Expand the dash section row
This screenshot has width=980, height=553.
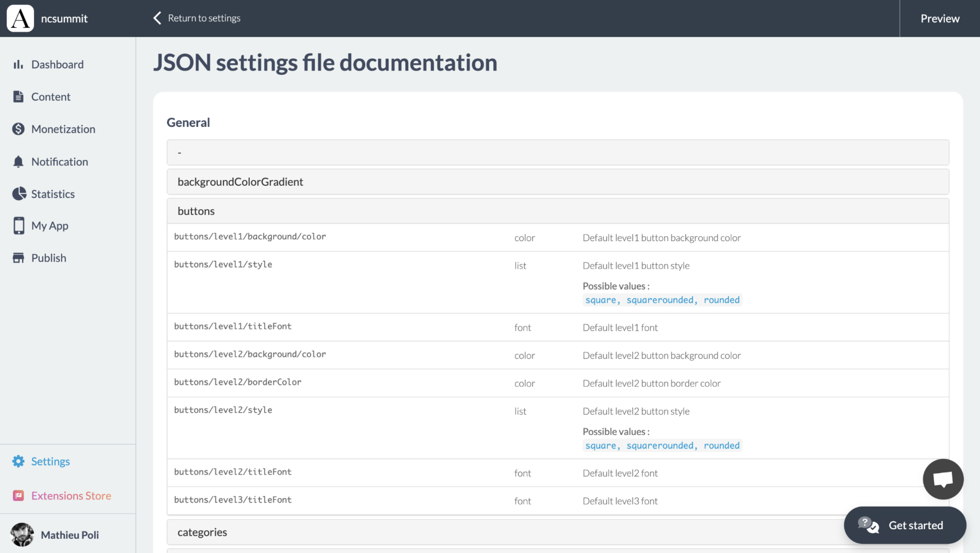click(x=557, y=153)
